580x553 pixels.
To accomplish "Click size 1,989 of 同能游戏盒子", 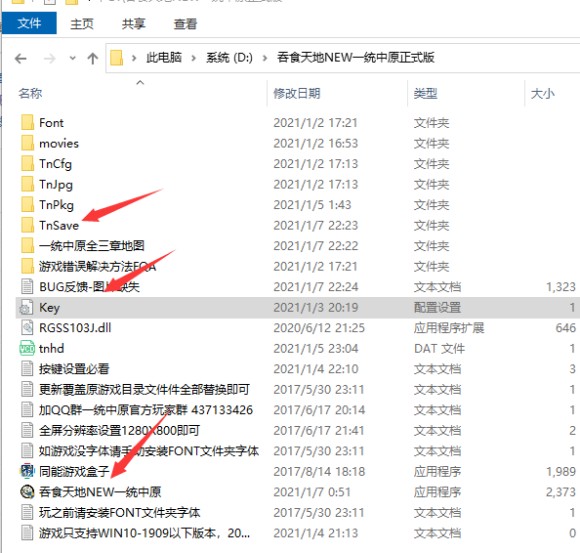I will pos(561,471).
